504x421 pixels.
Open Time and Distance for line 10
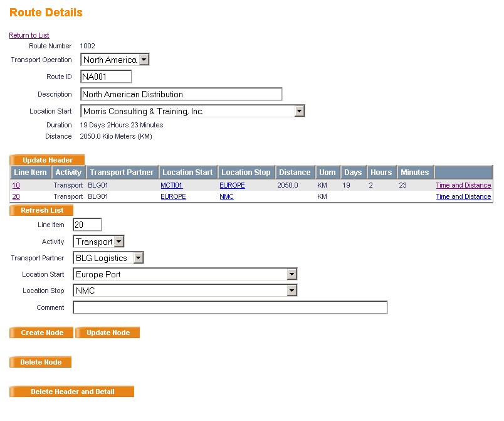coord(463,185)
